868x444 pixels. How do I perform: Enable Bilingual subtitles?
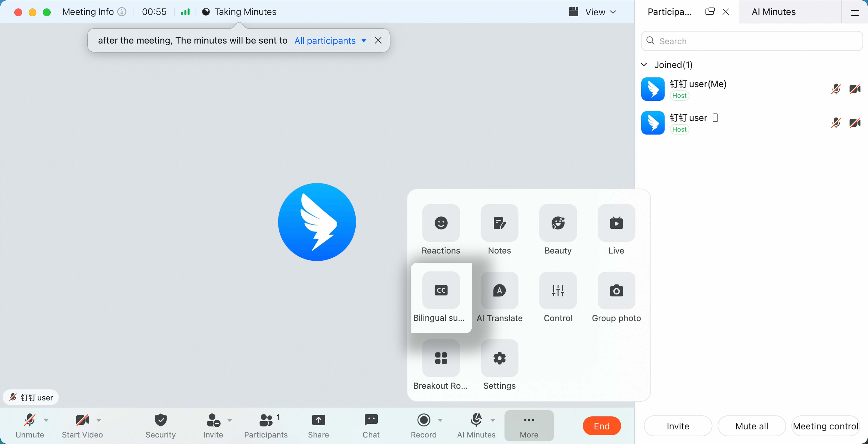441,290
